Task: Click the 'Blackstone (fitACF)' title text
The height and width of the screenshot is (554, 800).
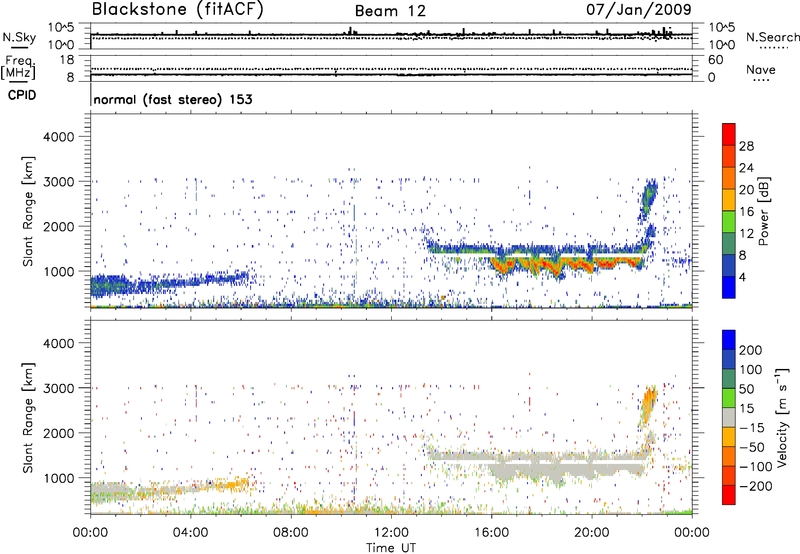Action: coord(178,10)
